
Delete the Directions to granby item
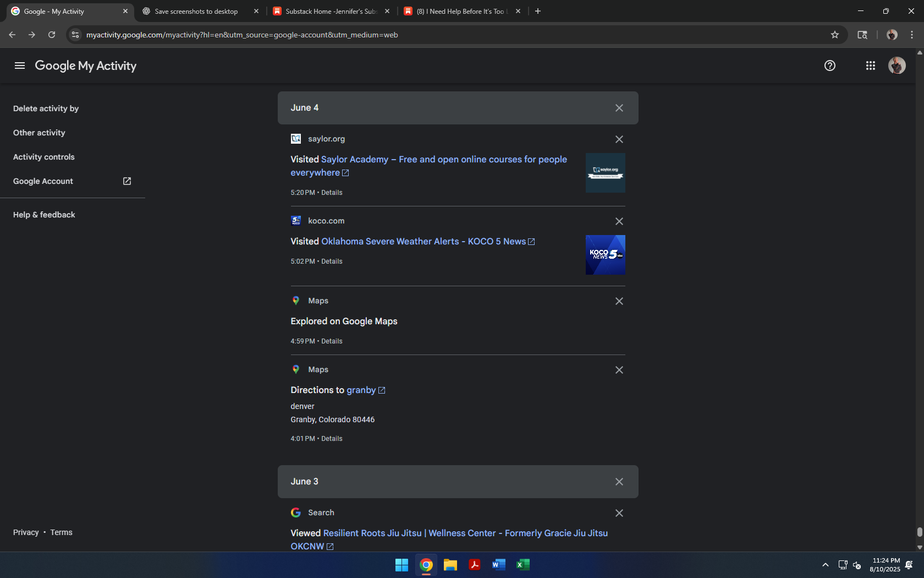(x=619, y=370)
